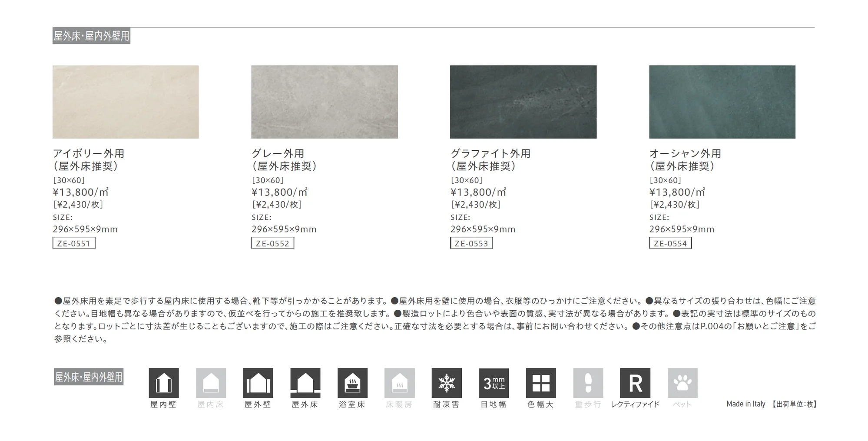This screenshot has width=868, height=441.
Task: Click the greyed 屋内床 indoor floor icon
Action: pos(211,383)
